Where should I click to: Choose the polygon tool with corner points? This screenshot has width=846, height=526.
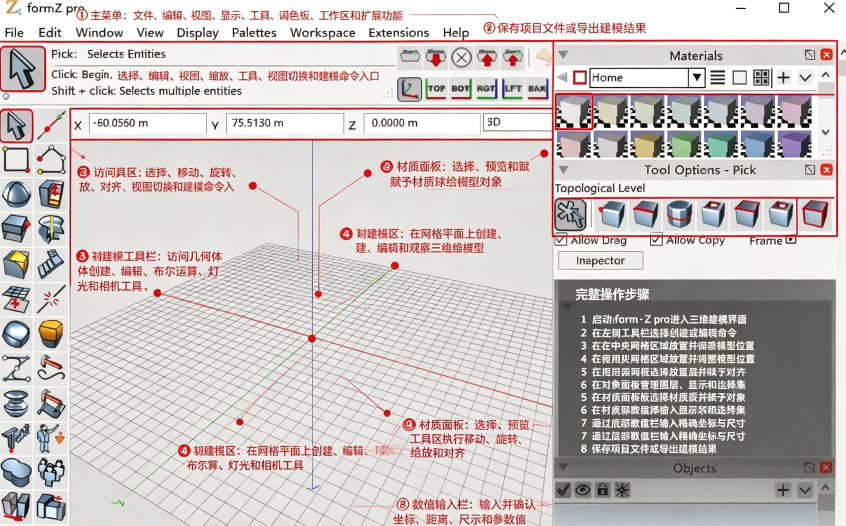pos(51,160)
